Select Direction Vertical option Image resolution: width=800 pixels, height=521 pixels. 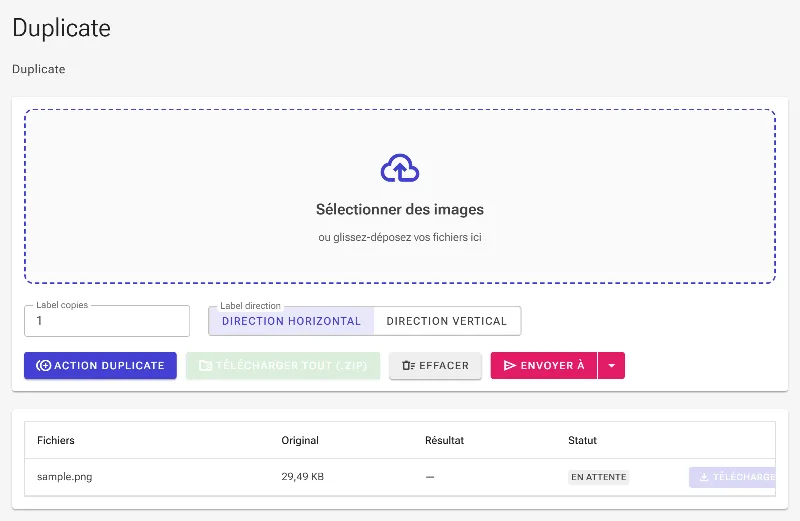point(447,321)
